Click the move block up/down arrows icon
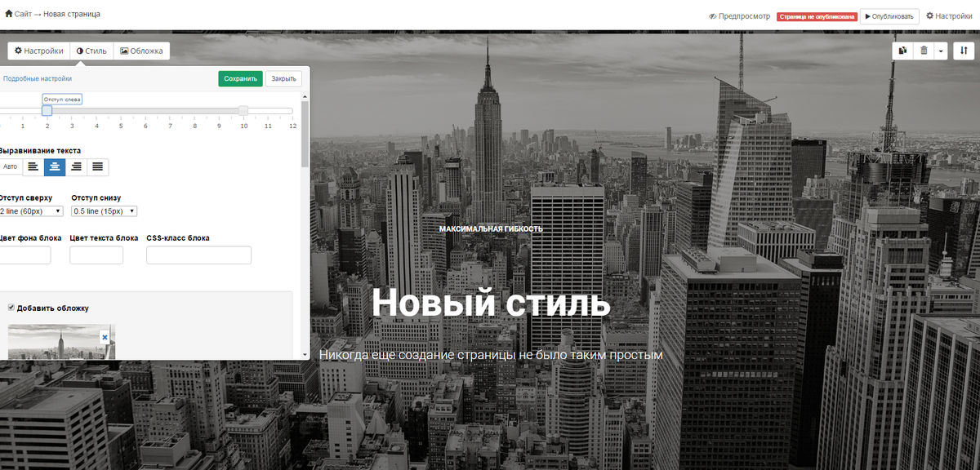Image resolution: width=980 pixels, height=470 pixels. (x=964, y=51)
